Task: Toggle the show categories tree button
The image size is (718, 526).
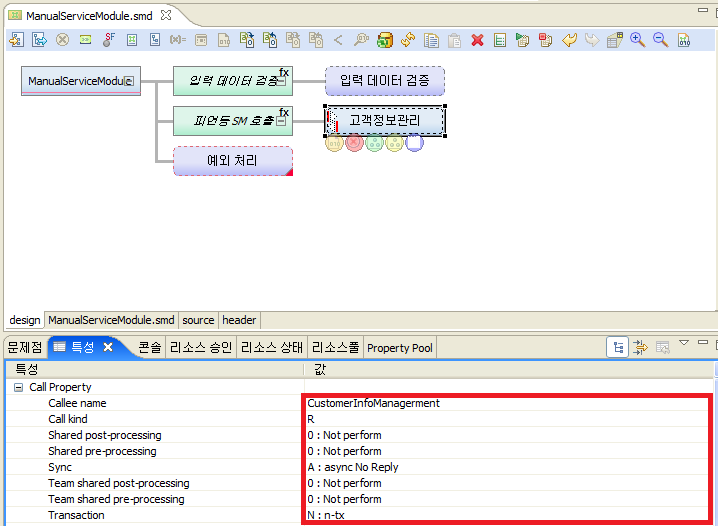Action: point(618,347)
